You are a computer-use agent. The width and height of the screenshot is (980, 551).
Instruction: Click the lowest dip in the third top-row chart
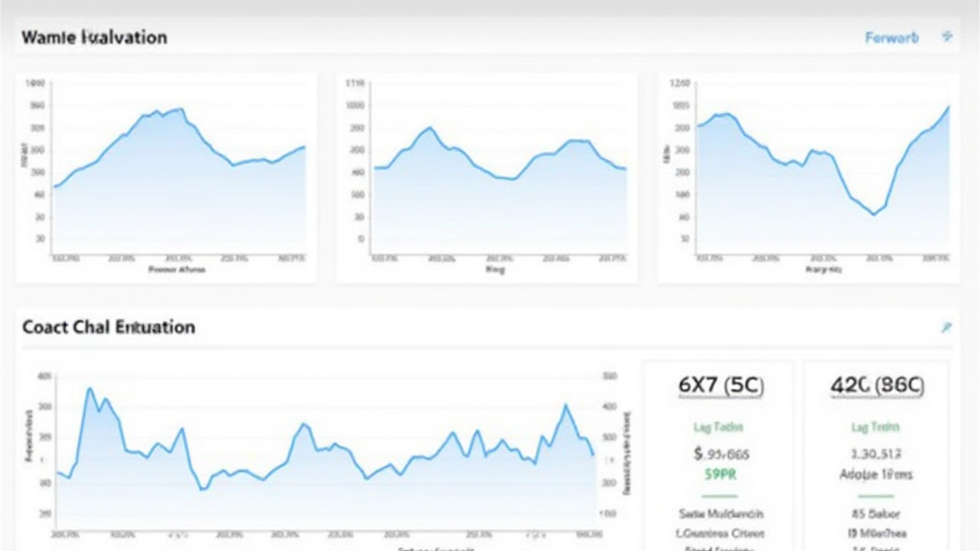tap(873, 213)
